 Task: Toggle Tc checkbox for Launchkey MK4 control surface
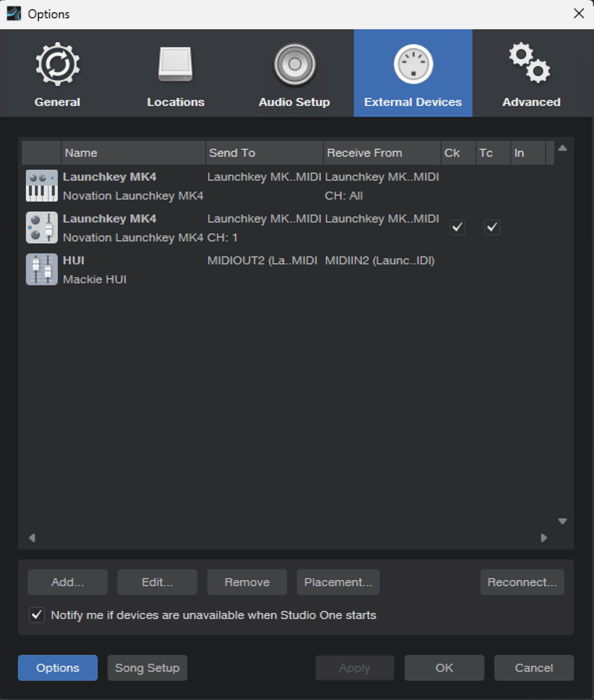pos(492,227)
